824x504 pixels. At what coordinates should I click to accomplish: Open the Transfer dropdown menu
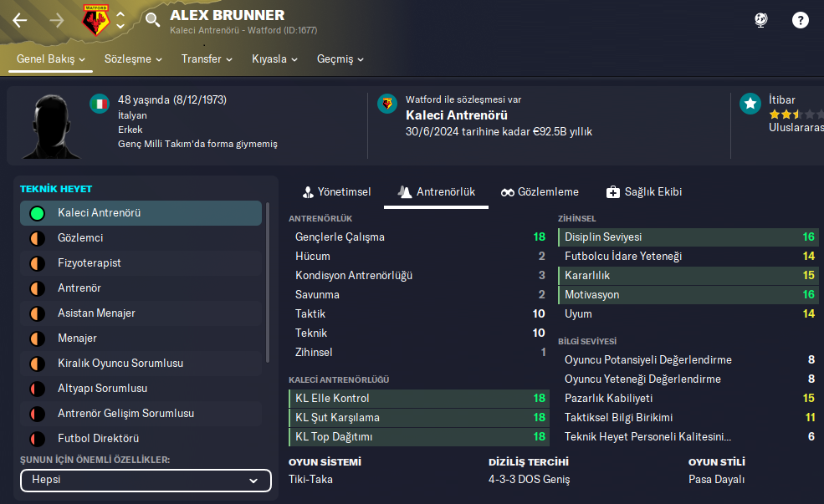click(207, 59)
